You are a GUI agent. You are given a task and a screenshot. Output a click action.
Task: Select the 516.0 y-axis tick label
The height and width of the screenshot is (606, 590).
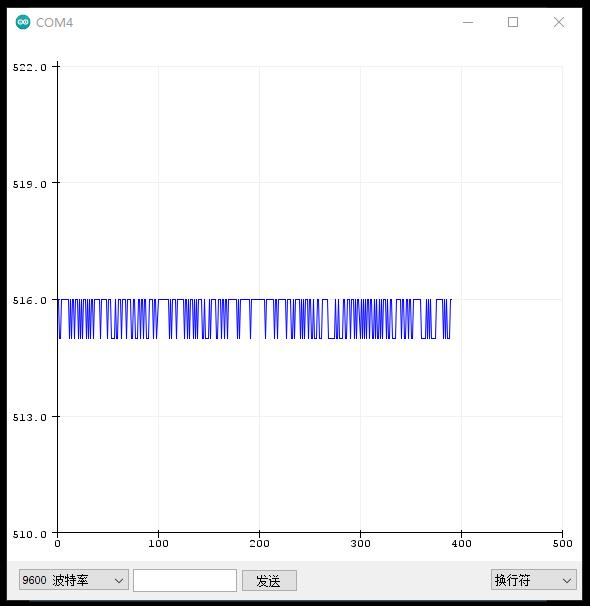[x=29, y=300]
